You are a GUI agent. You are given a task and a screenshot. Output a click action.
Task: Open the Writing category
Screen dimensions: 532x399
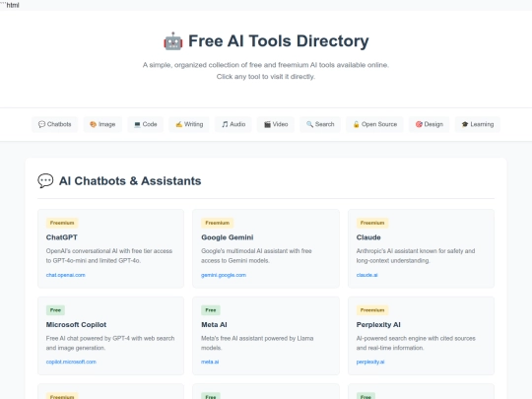click(189, 124)
